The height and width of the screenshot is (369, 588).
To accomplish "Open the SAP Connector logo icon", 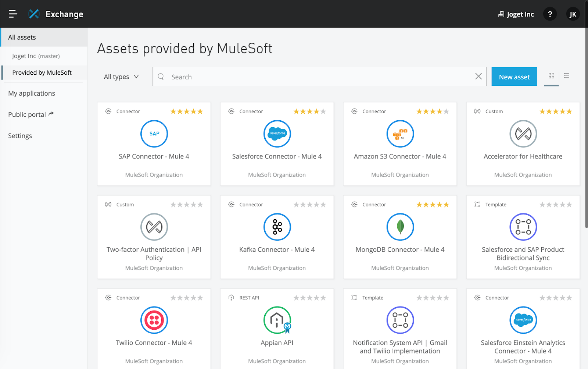I will tap(154, 134).
